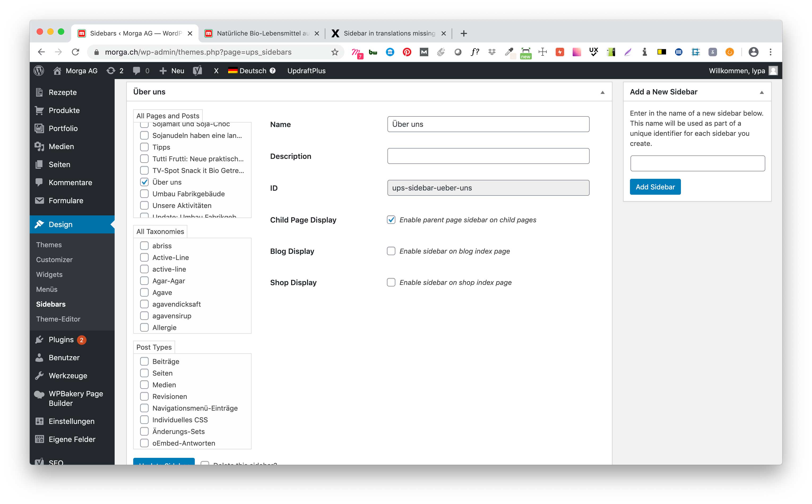Screen dimensions: 812x504
Task: Open the Widgets submenu item
Action: click(x=49, y=274)
